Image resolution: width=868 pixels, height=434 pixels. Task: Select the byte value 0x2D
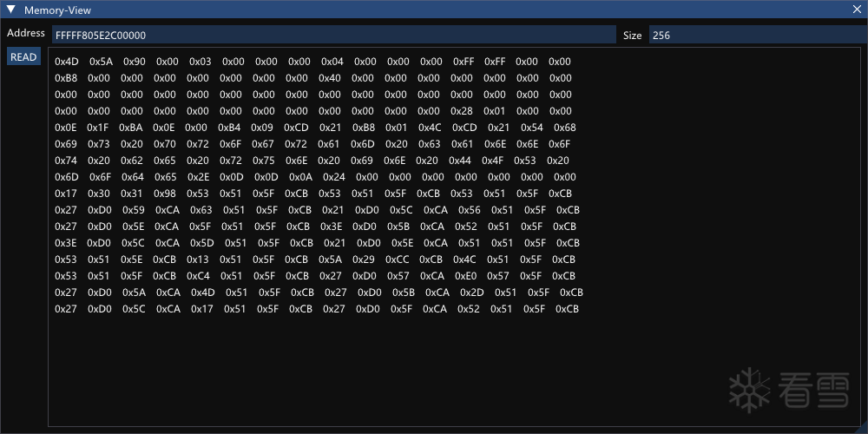(x=472, y=293)
